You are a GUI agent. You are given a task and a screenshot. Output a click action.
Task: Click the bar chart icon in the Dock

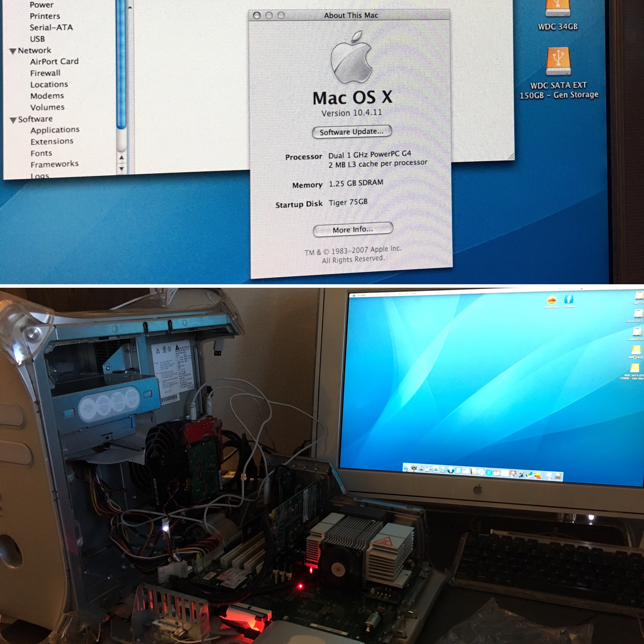pos(529,475)
